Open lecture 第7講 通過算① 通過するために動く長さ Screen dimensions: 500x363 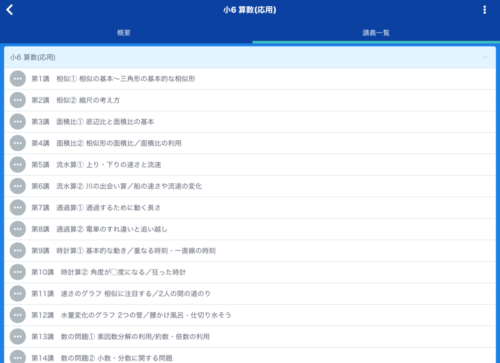tap(250, 208)
